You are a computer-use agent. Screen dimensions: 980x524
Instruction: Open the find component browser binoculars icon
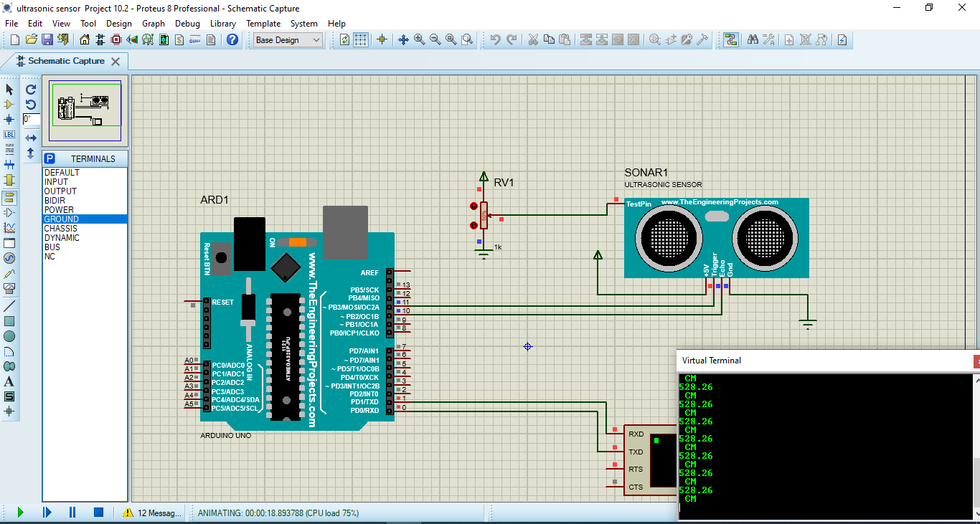(753, 39)
